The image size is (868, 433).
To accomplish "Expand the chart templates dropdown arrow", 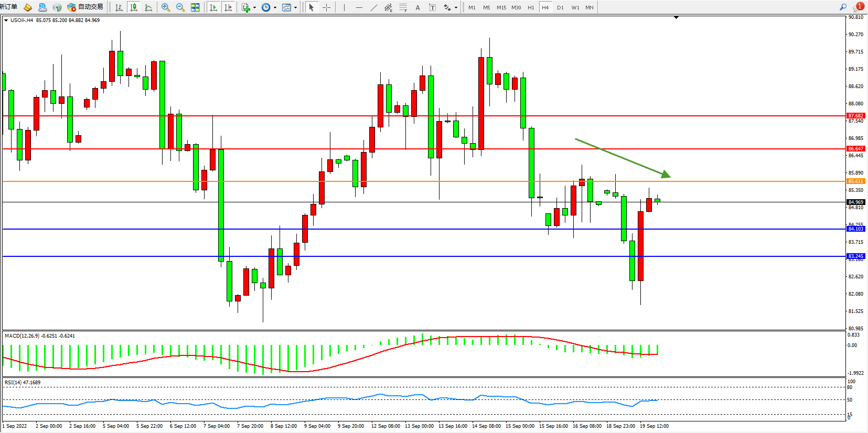I will [295, 8].
